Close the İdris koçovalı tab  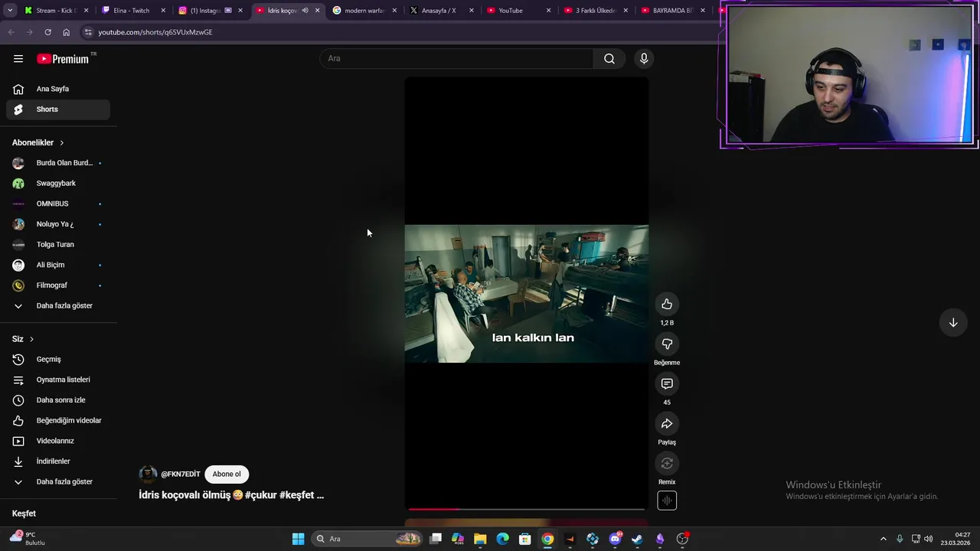(x=317, y=11)
